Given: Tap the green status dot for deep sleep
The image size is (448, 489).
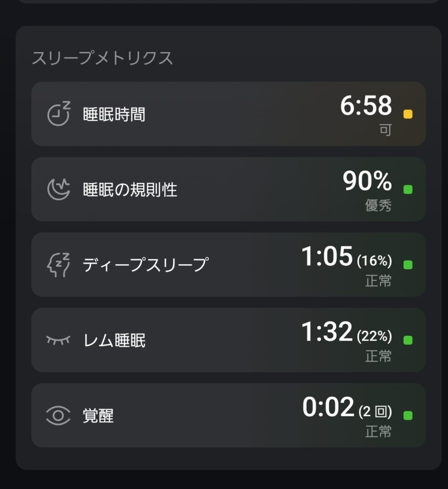Looking at the screenshot, I should pyautogui.click(x=408, y=265).
